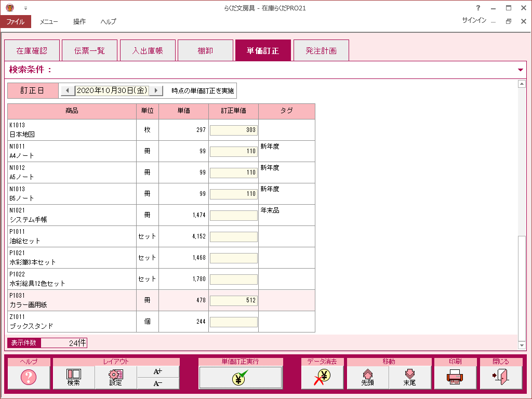Go to previous date in 訂正日
The width and height of the screenshot is (532, 399).
(x=68, y=90)
